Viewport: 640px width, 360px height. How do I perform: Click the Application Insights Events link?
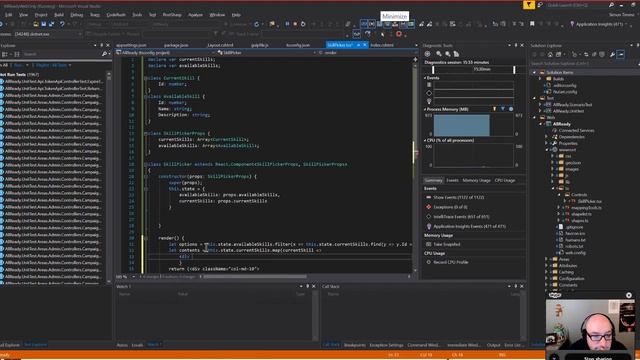(x=469, y=226)
